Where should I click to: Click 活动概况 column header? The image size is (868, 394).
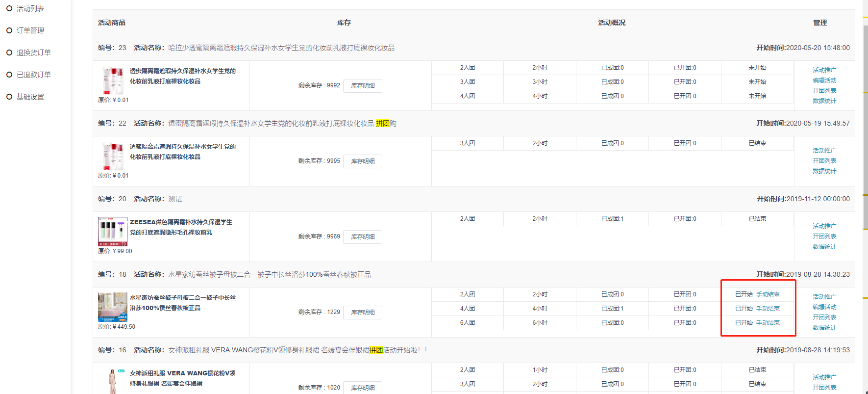(612, 23)
